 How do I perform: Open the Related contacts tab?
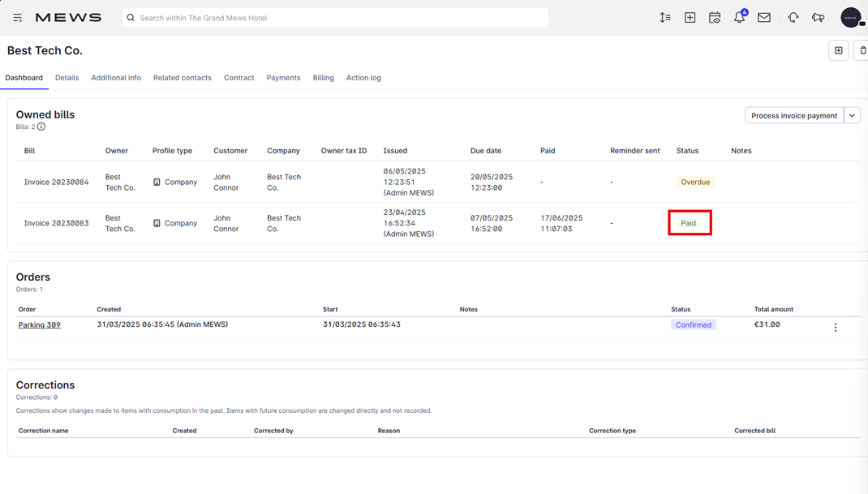[x=183, y=78]
